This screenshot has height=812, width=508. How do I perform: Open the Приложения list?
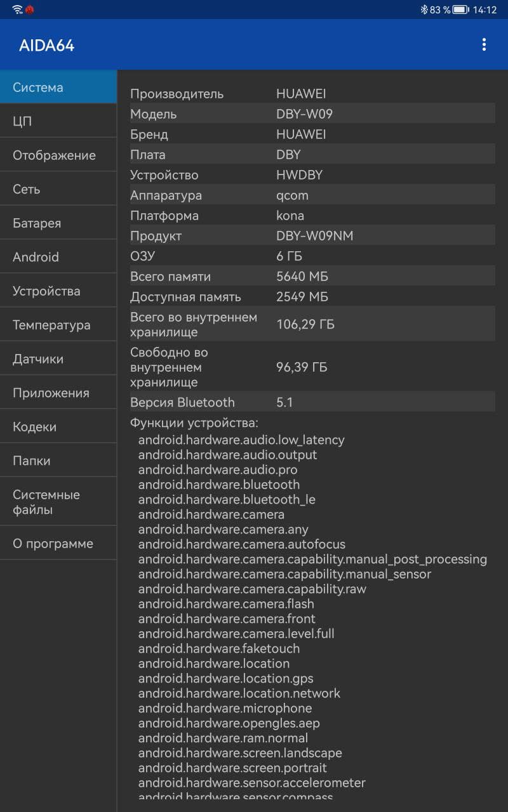[58, 393]
